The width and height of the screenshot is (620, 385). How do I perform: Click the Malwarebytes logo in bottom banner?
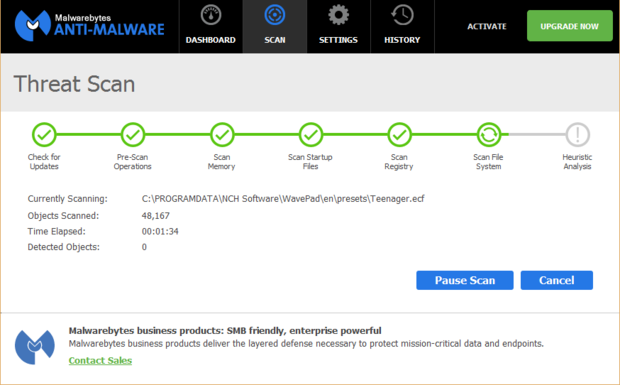tap(35, 347)
